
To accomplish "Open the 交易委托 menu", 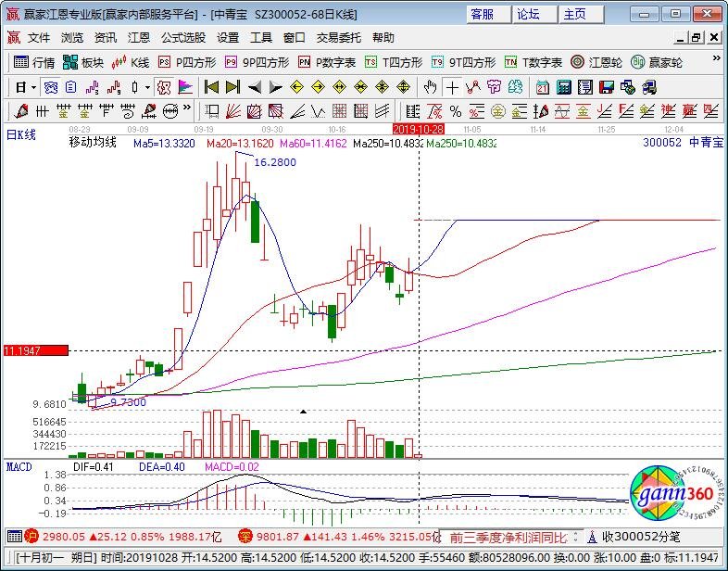I will [x=339, y=38].
